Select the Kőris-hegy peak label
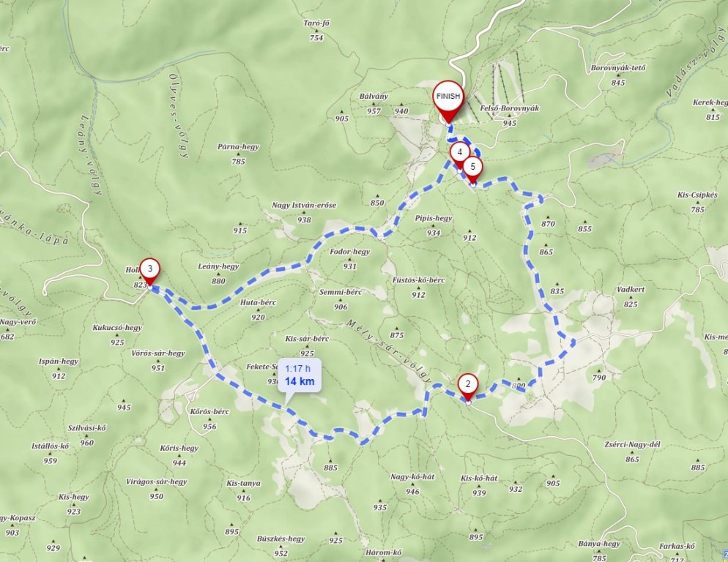This screenshot has height=562, width=728. point(179,449)
